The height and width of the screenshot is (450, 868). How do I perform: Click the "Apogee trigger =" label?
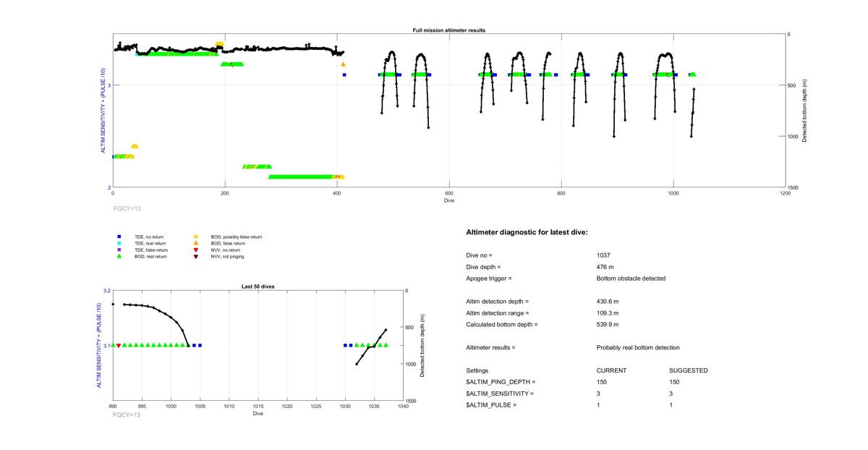pos(489,279)
